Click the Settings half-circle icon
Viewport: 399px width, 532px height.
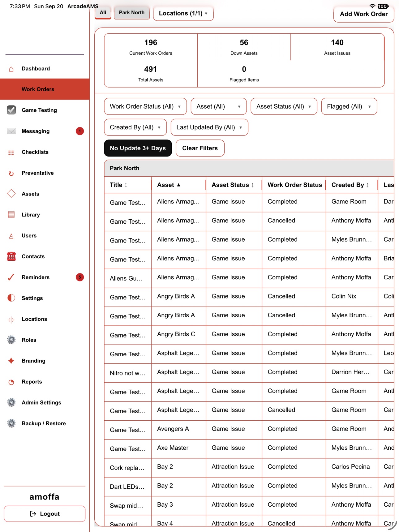click(x=11, y=298)
